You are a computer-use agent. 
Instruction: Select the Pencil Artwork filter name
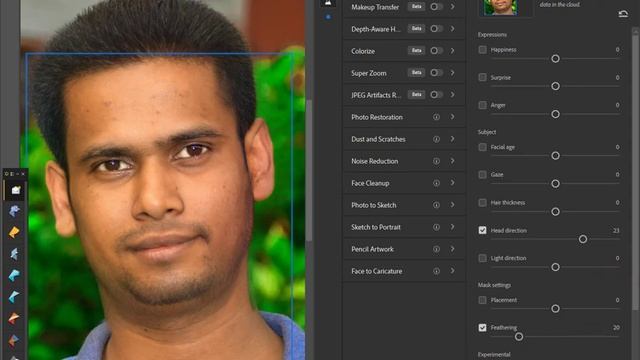coord(372,249)
